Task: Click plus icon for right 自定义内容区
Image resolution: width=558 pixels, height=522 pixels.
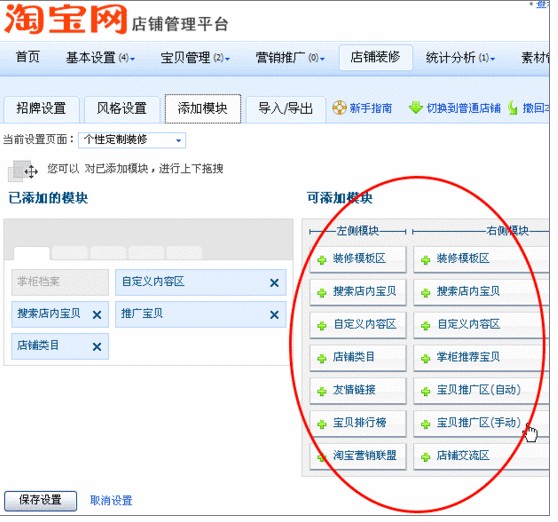Action: (425, 326)
